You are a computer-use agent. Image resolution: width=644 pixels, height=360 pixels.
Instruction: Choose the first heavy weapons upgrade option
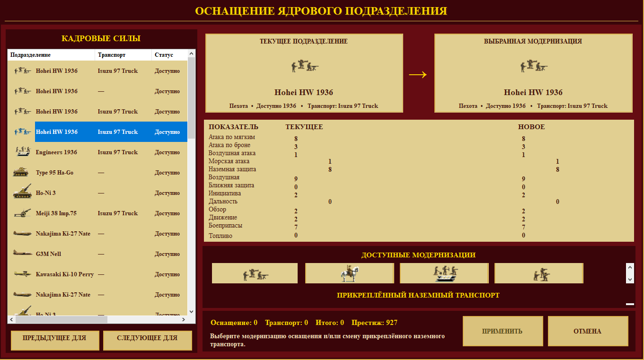pos(255,273)
